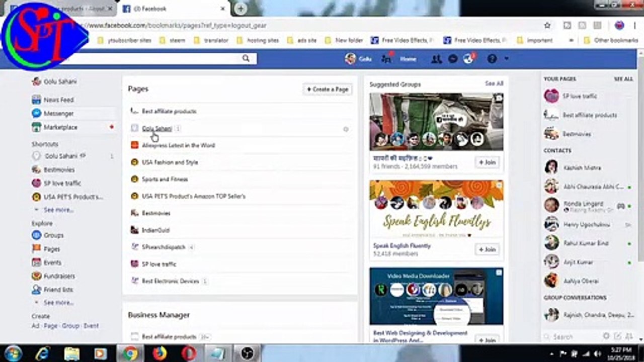Open SPsearchdispatch page in Pages list
Image resolution: width=644 pixels, height=362 pixels.
(164, 247)
